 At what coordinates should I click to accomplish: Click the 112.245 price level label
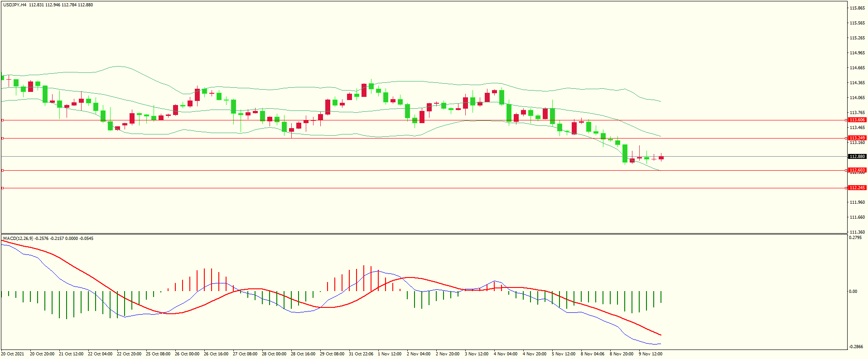[x=857, y=187]
